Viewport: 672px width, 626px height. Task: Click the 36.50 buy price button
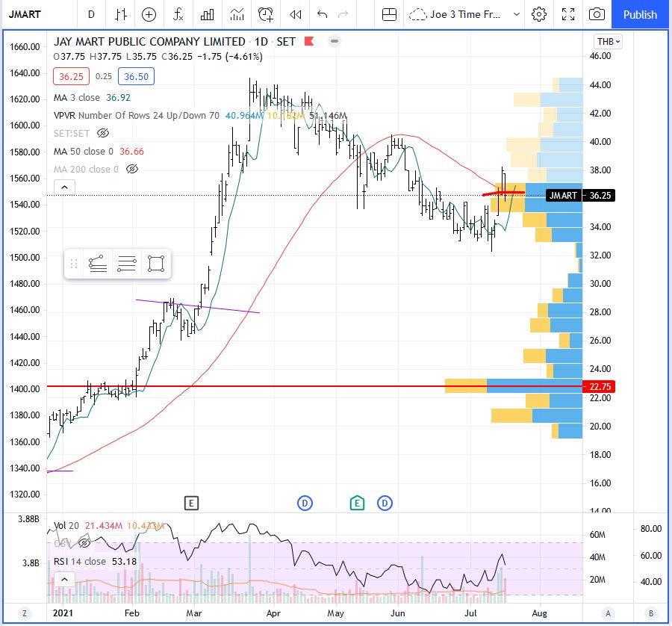click(137, 76)
